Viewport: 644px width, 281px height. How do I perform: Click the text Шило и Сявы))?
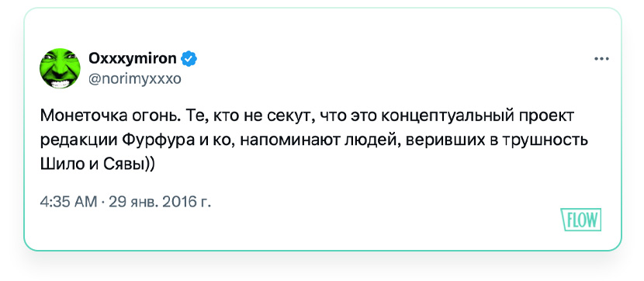[x=97, y=165]
